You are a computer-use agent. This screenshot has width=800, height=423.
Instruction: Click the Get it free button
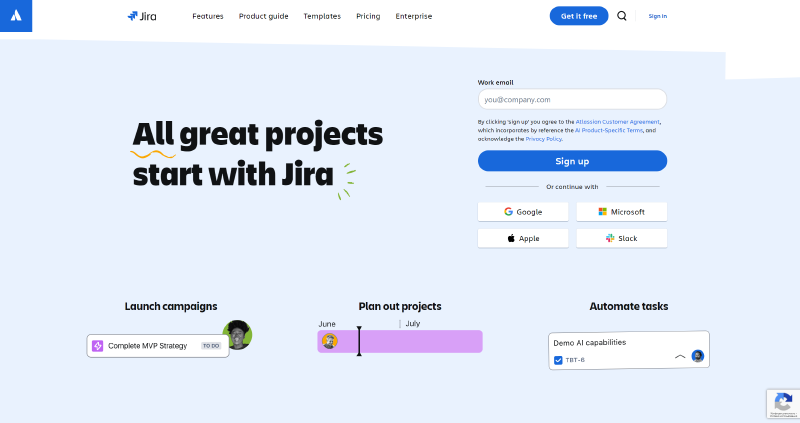point(579,16)
